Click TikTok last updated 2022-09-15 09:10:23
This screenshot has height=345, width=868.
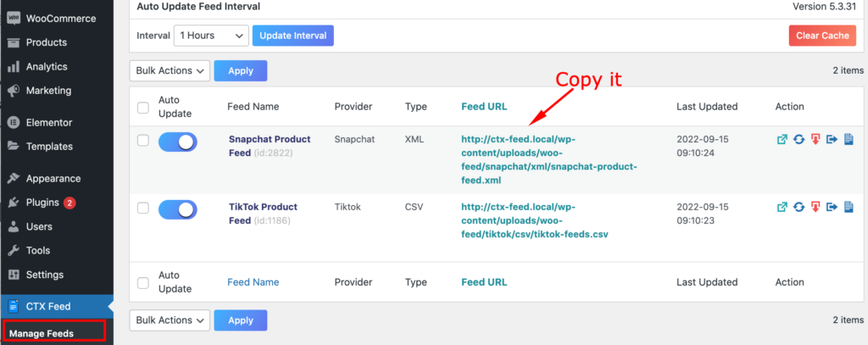pyautogui.click(x=703, y=214)
